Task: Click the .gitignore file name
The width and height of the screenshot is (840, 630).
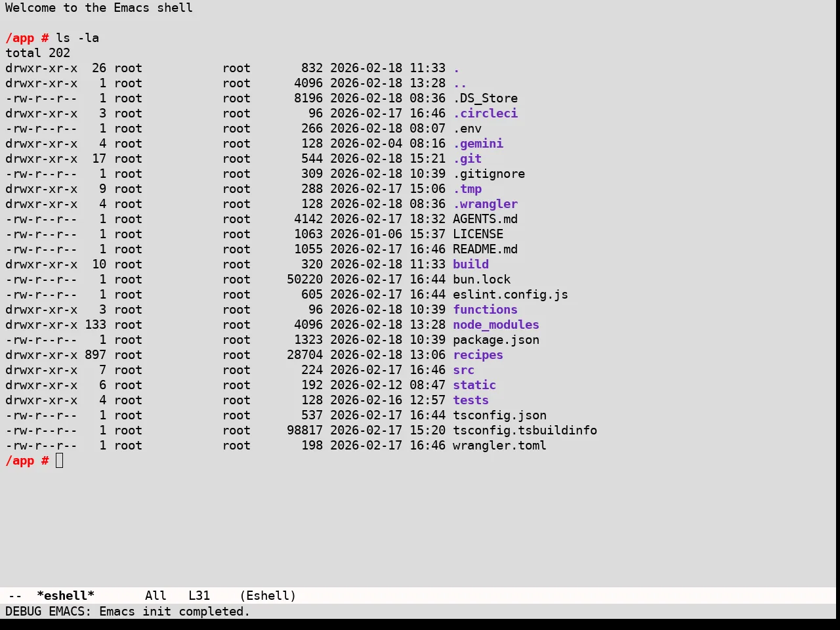Action: click(x=489, y=174)
